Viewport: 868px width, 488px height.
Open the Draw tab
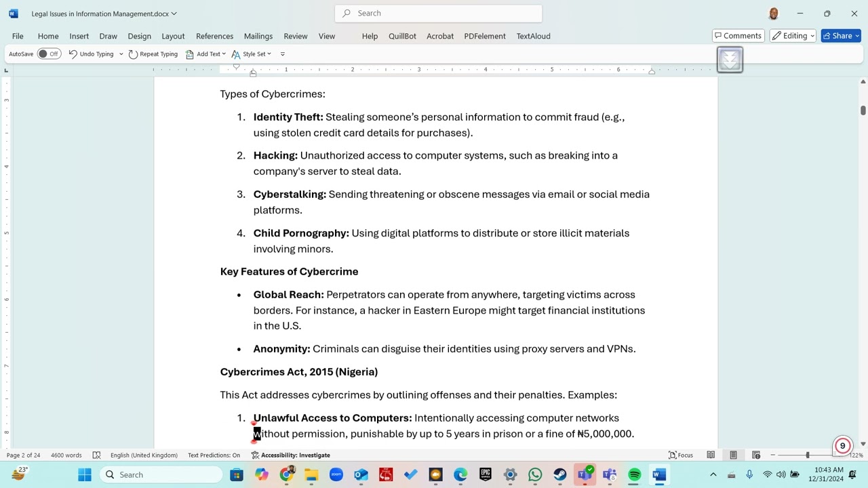click(108, 36)
